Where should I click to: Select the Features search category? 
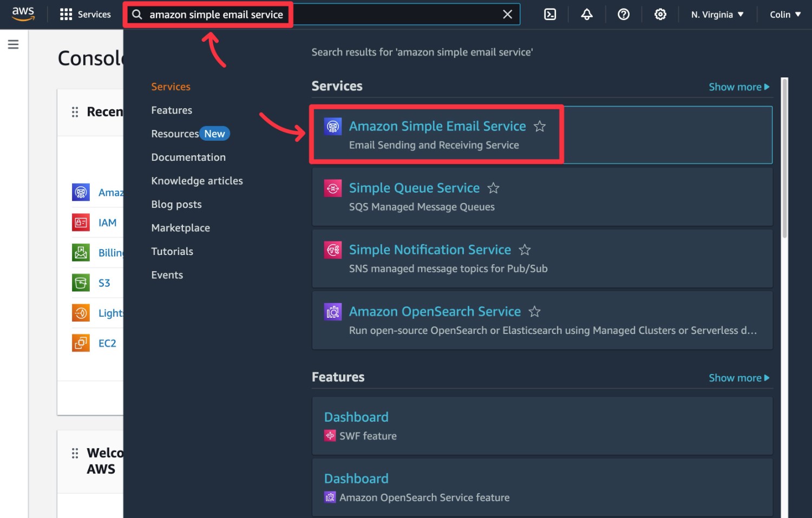point(172,110)
